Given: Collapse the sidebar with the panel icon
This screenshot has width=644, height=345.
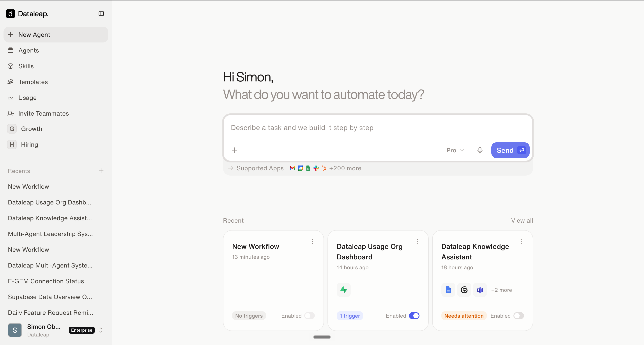Looking at the screenshot, I should click(101, 14).
